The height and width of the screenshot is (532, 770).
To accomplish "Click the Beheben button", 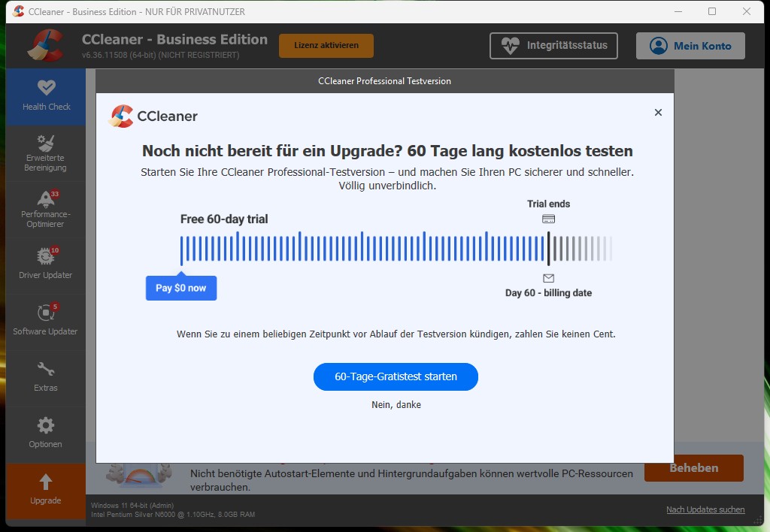I will pyautogui.click(x=694, y=468).
